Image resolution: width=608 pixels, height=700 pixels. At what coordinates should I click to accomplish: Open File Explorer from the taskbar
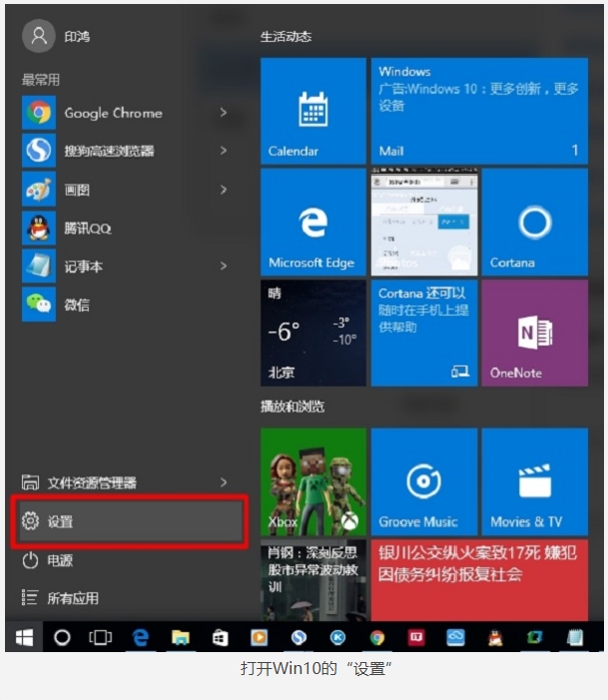(180, 637)
